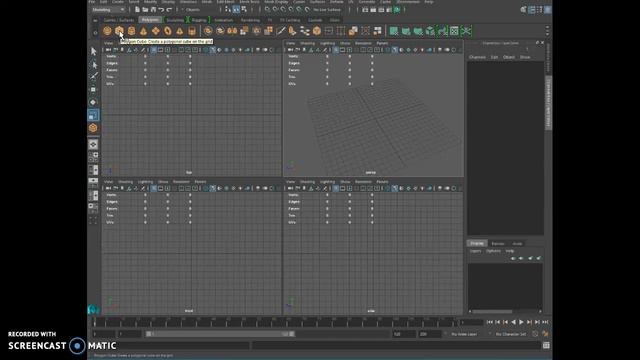Undo the last action in status line

click(x=161, y=9)
